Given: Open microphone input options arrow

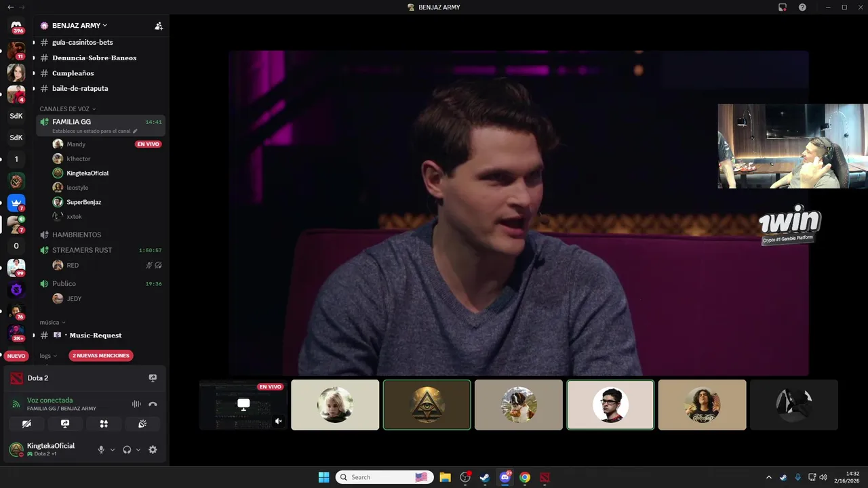Looking at the screenshot, I should pos(113,449).
